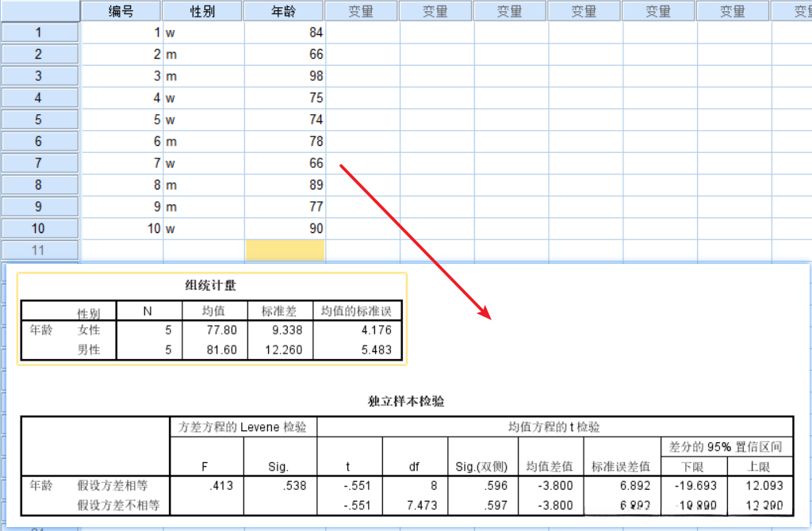
Task: Click age cell with value 84
Action: [285, 32]
